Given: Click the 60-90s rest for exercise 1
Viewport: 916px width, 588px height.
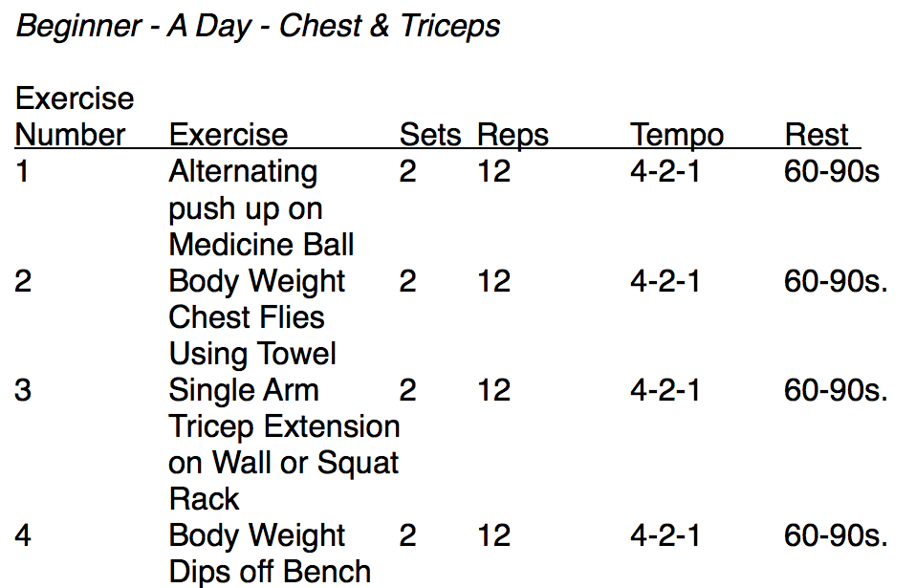Looking at the screenshot, I should (x=831, y=172).
